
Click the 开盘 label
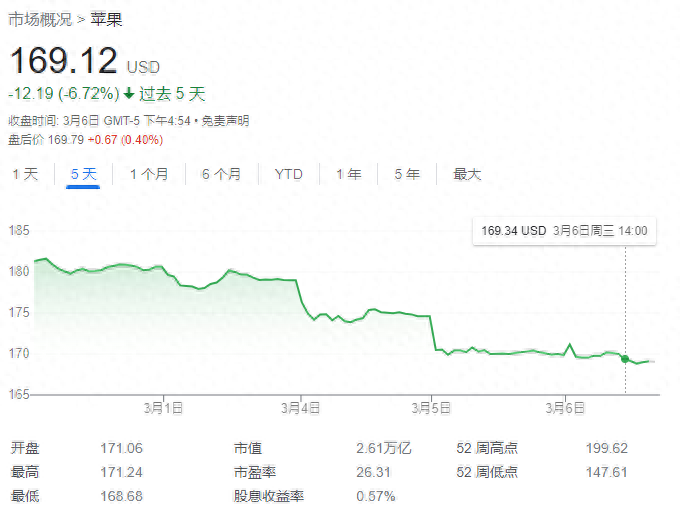pos(25,448)
